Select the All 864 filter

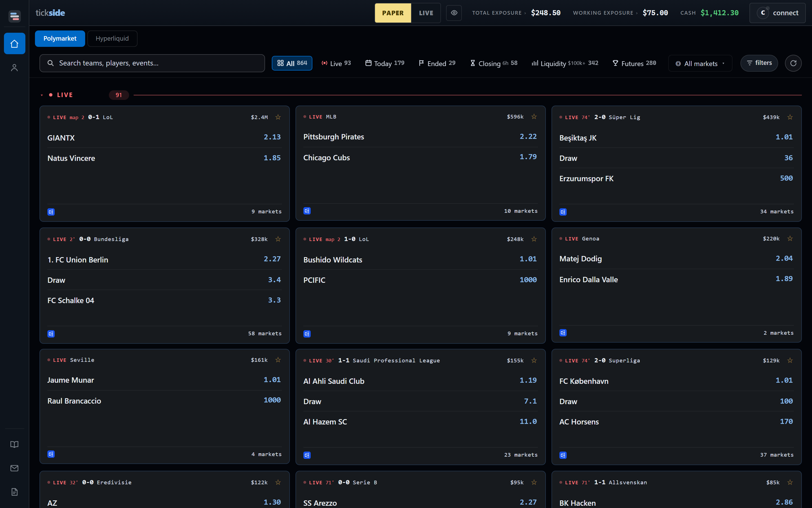(292, 63)
